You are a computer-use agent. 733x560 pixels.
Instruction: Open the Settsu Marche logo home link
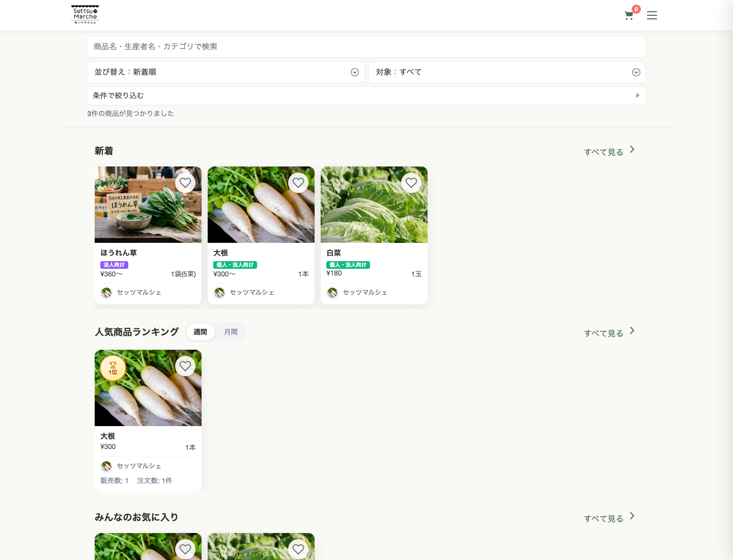85,15
